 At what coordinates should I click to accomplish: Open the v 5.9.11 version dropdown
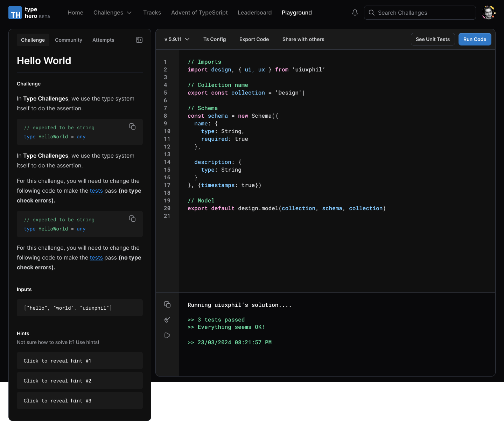coord(177,39)
